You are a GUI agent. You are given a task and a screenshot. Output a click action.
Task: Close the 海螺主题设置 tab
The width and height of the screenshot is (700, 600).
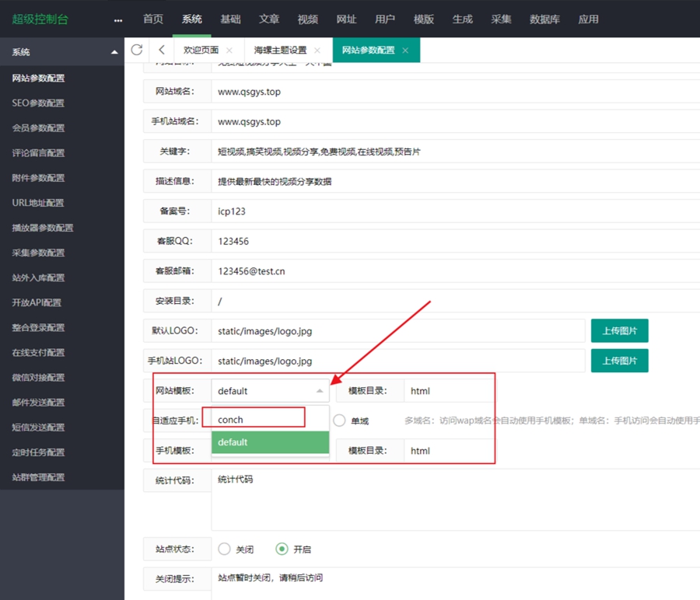(x=317, y=51)
